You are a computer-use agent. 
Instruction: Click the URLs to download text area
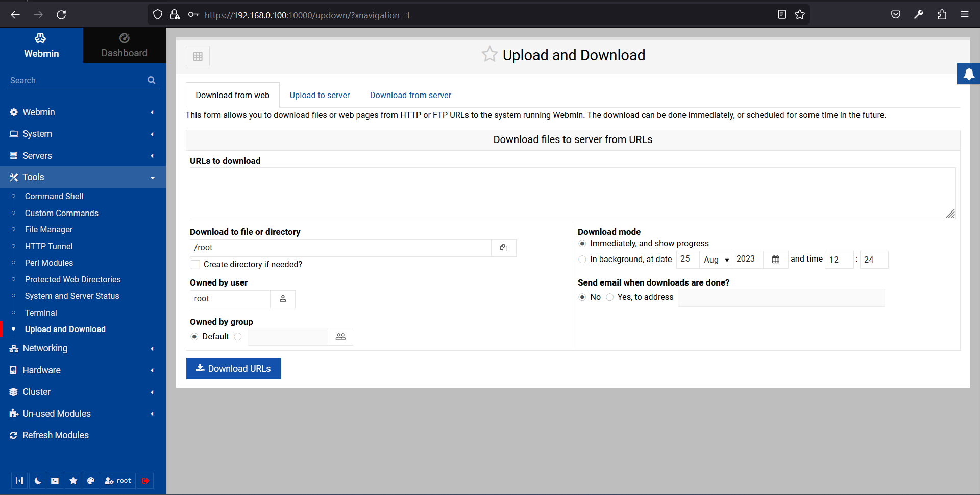point(572,193)
